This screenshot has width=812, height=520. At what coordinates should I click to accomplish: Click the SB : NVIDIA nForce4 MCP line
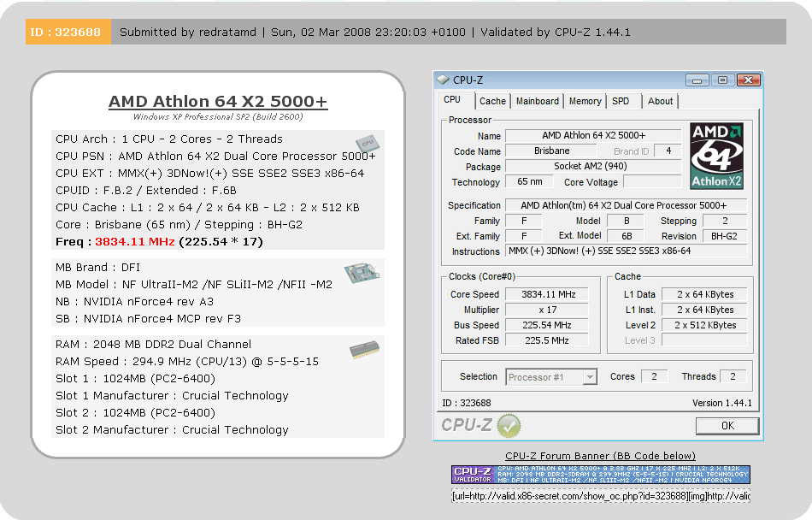(x=148, y=319)
